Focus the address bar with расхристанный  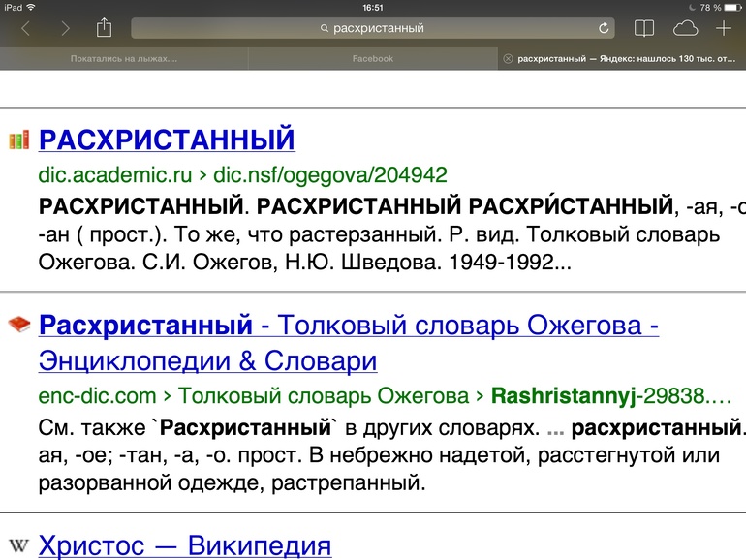373,28
